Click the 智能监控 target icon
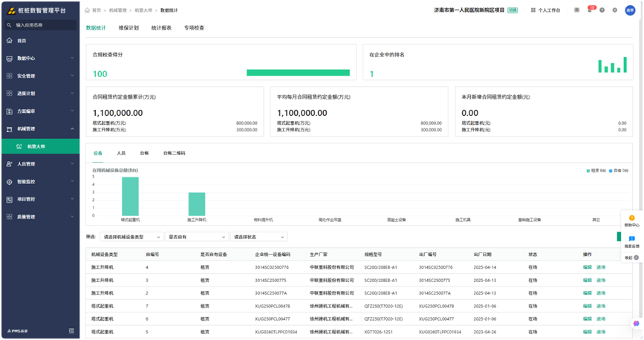 (x=10, y=181)
